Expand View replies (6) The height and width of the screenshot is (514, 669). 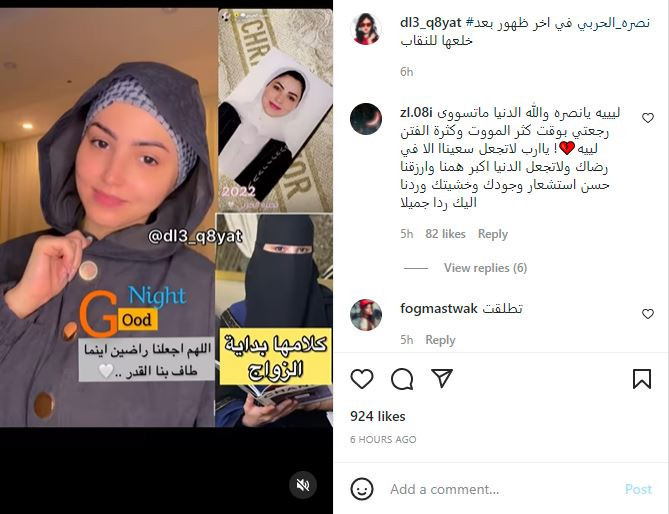(485, 268)
